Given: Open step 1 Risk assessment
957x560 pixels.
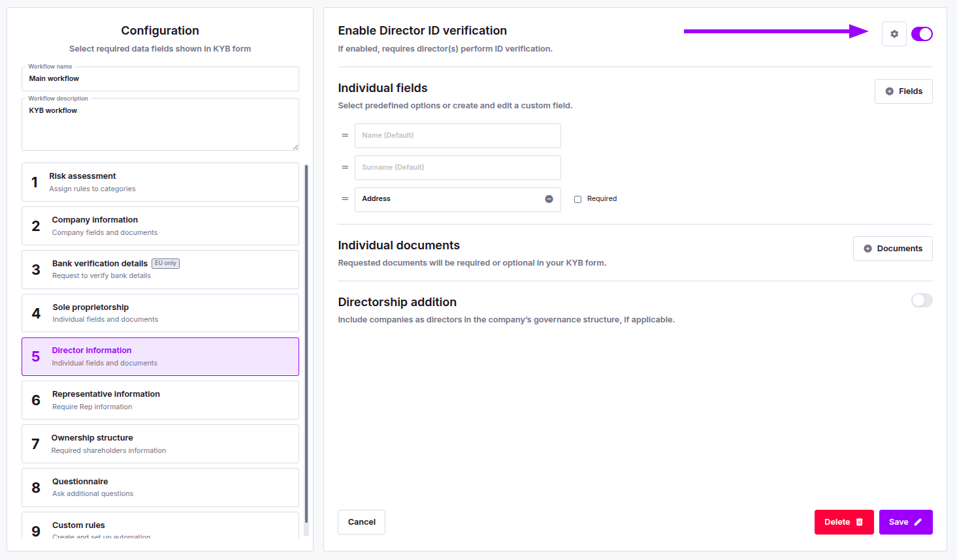Looking at the screenshot, I should click(x=160, y=182).
